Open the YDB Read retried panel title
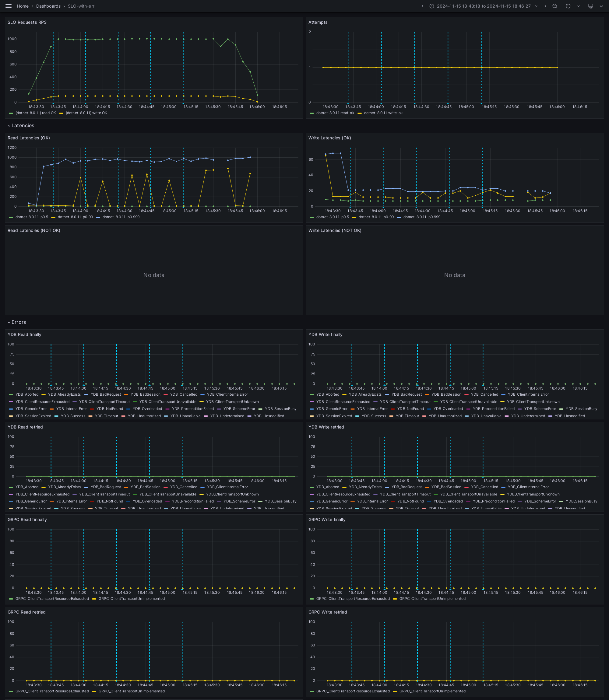The image size is (609, 700). pos(25,427)
